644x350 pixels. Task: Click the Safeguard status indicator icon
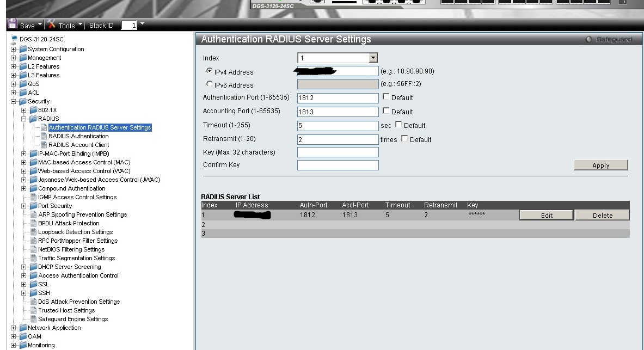[x=588, y=40]
